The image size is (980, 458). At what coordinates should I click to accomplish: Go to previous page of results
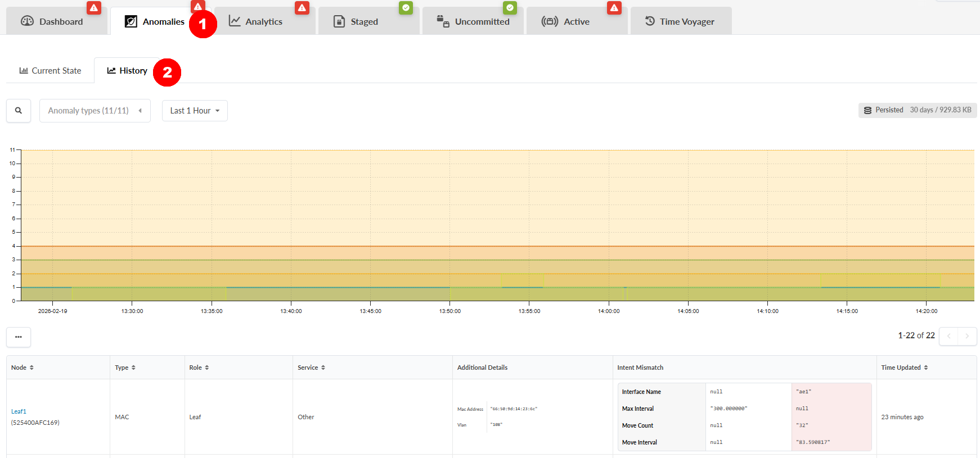pos(948,336)
